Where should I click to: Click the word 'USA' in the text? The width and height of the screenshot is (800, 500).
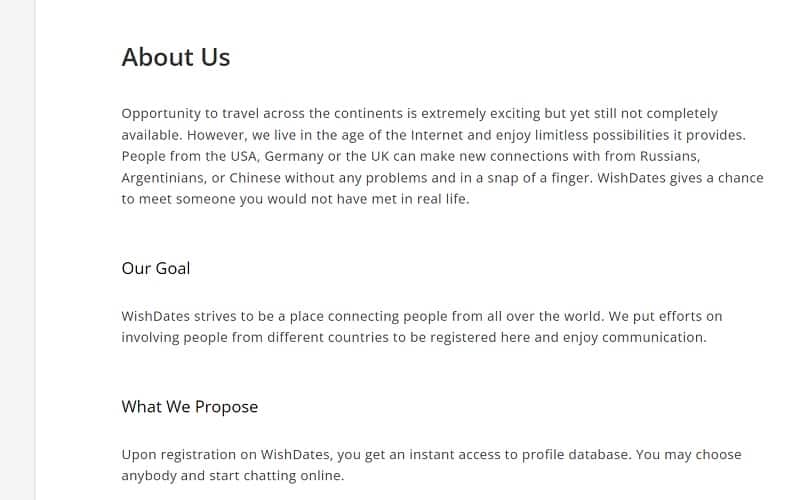coord(244,156)
